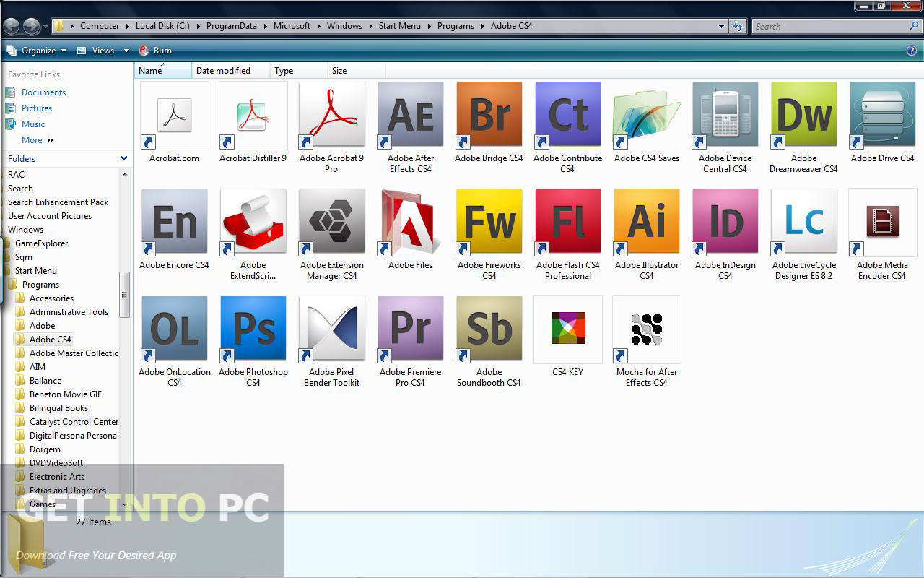Viewport: 924px width, 578px height.
Task: Click the Adobe After Effects CS4 icon
Action: pyautogui.click(x=410, y=116)
